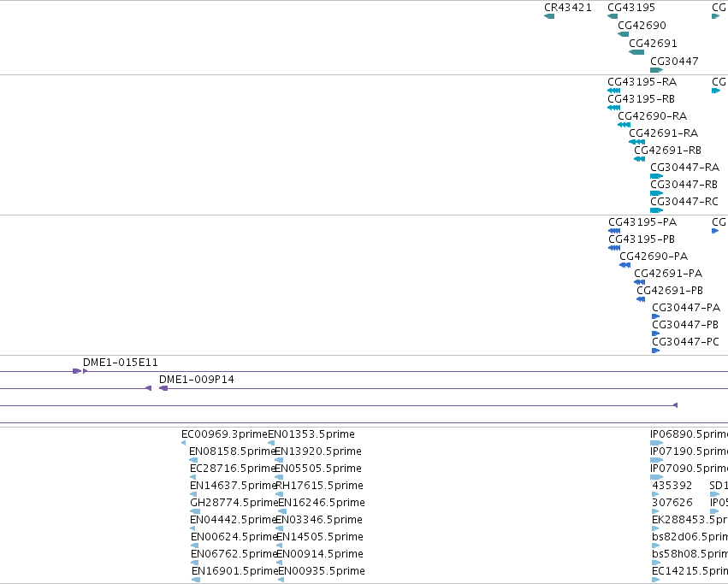Click the GH28774.5prime label text
This screenshot has height=584, width=728.
[234, 503]
